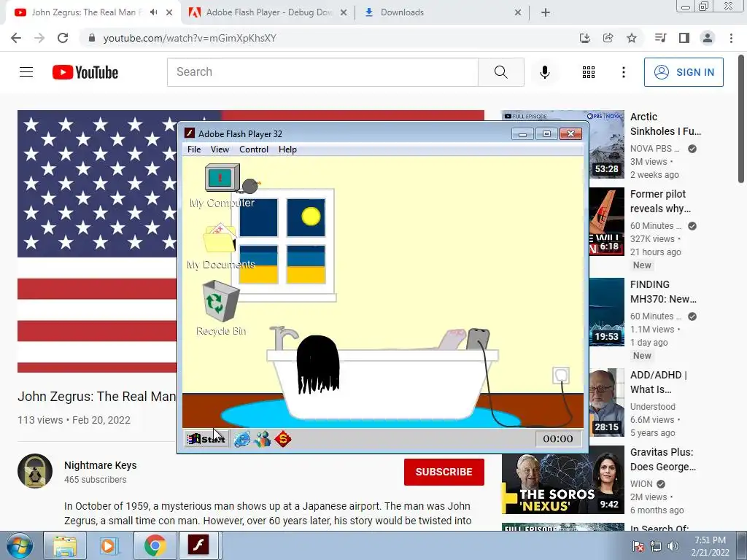Click the red S icon in Flash taskbar
This screenshot has width=747, height=560.
click(x=283, y=438)
